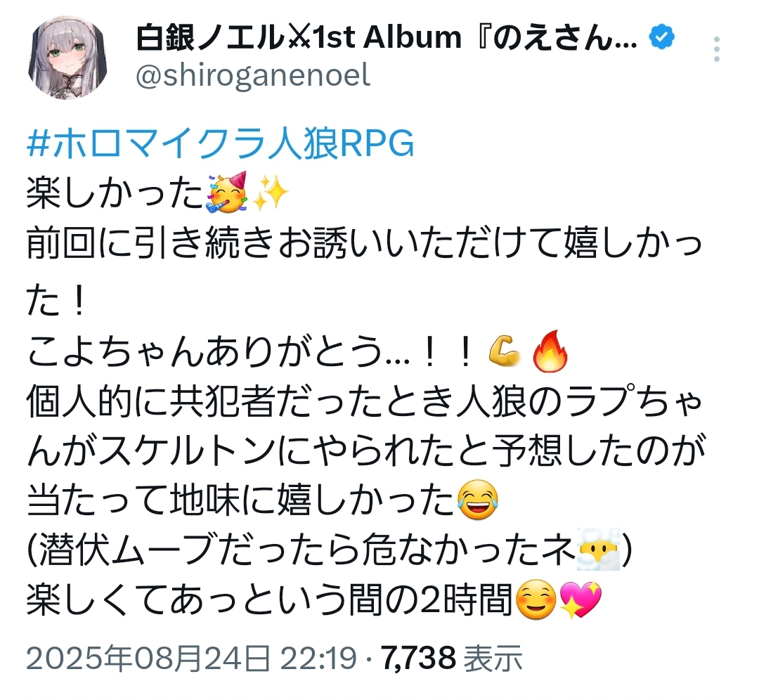Viewport: 759px width, 700px height.
Task: Click the flexed biceps emoji
Action: click(505, 351)
